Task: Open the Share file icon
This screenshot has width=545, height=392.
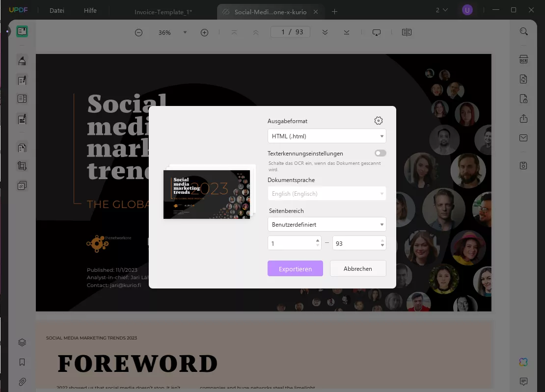Action: [523, 118]
